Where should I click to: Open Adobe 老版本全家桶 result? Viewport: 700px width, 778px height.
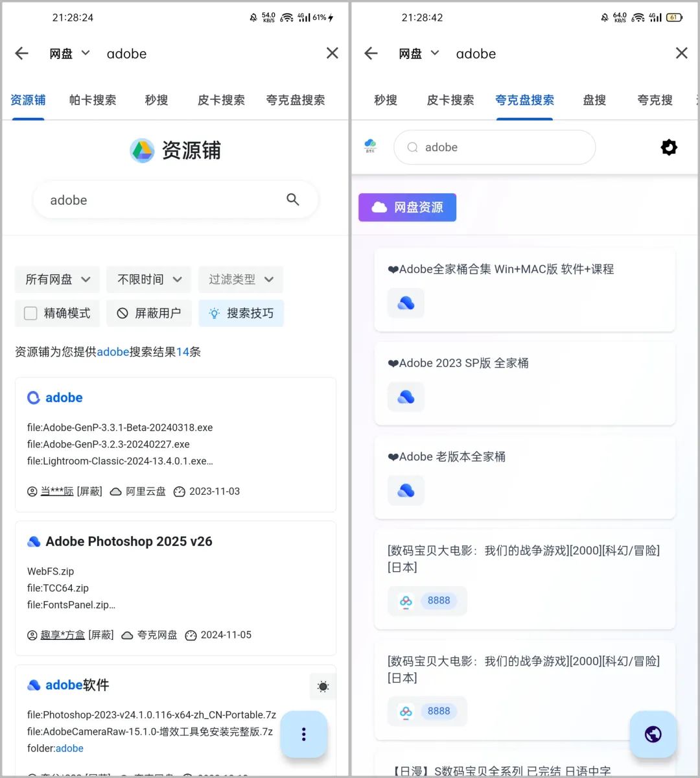click(447, 456)
